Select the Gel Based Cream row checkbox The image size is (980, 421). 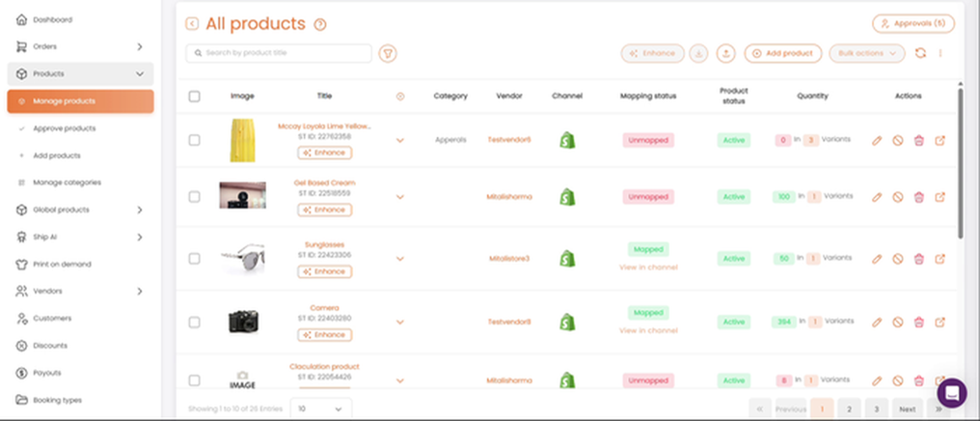(x=195, y=197)
